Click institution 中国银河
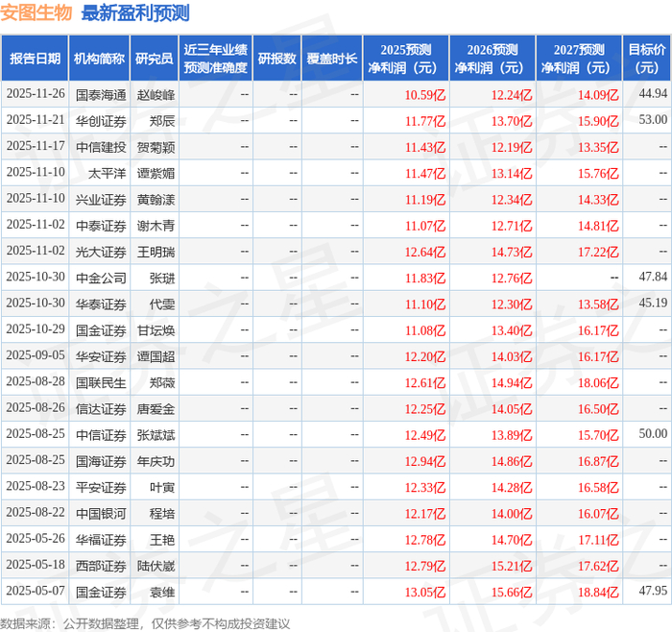672x632 pixels. coord(101,513)
